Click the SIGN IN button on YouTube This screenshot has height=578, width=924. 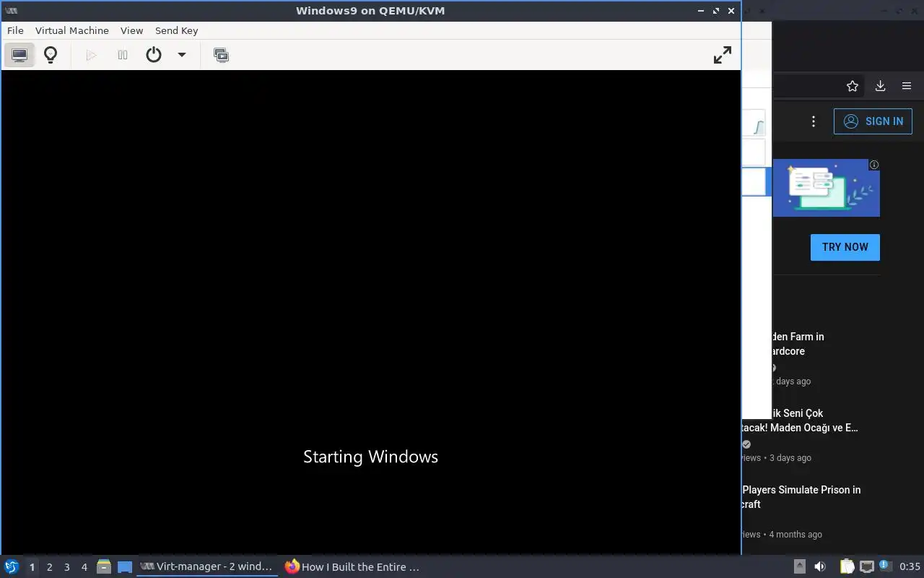[x=873, y=121]
